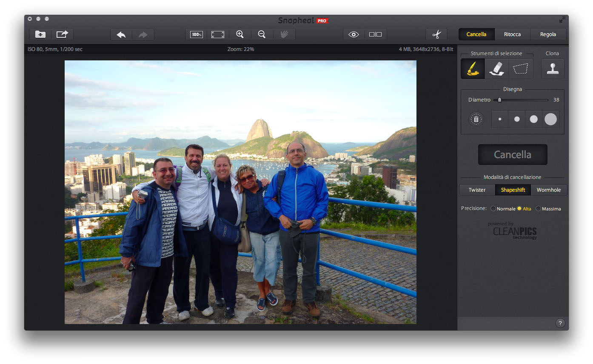Click the 'ISO 80, 5mm, 1/200 sec' info text

(55, 49)
